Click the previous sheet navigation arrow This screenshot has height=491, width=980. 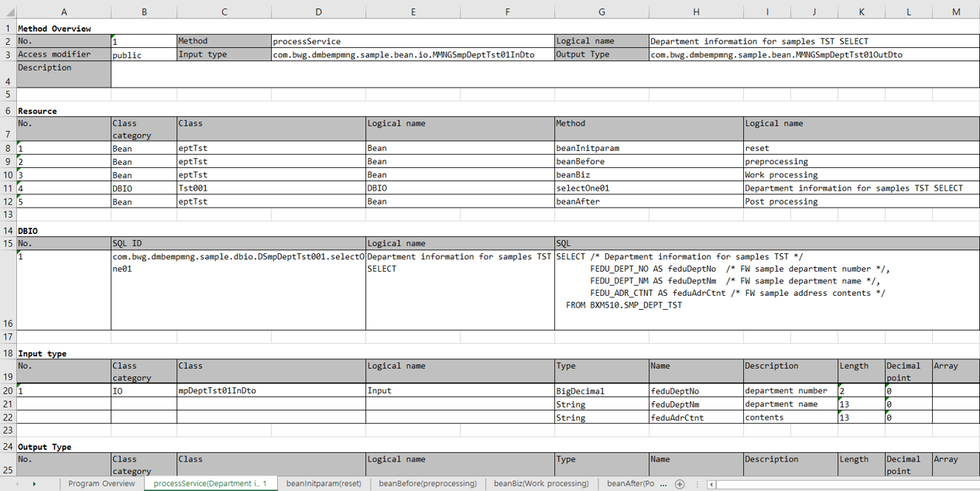(x=17, y=484)
